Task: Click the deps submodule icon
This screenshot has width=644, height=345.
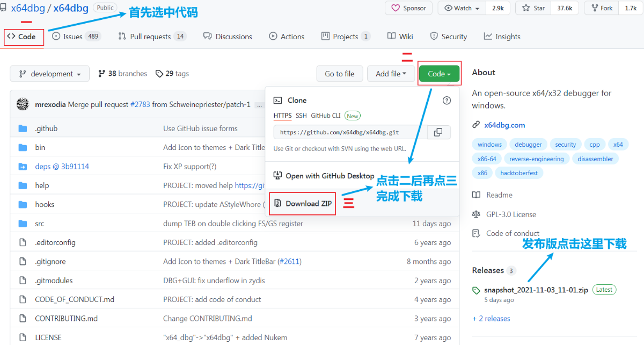Action: coord(23,167)
